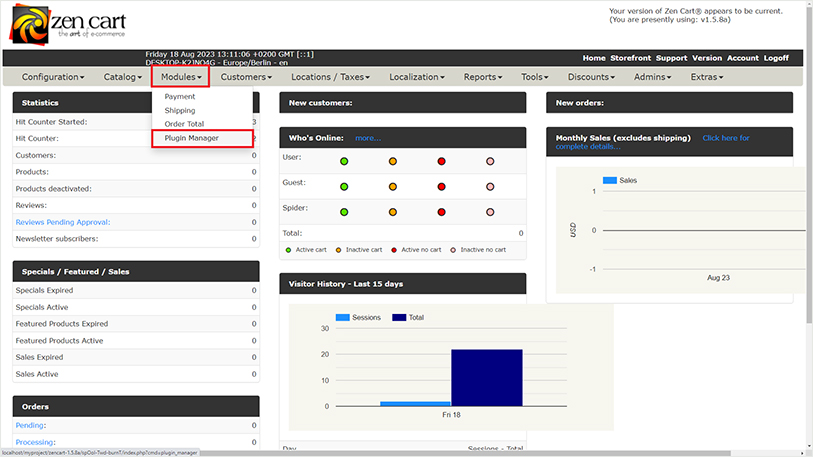Open the Account link
The height and width of the screenshot is (457, 813).
click(742, 58)
